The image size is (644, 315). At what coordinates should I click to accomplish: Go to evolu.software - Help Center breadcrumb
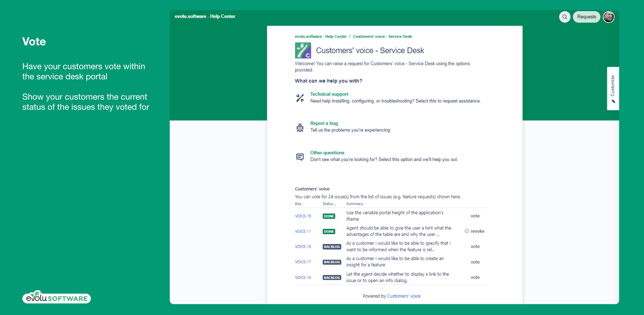[x=321, y=36]
